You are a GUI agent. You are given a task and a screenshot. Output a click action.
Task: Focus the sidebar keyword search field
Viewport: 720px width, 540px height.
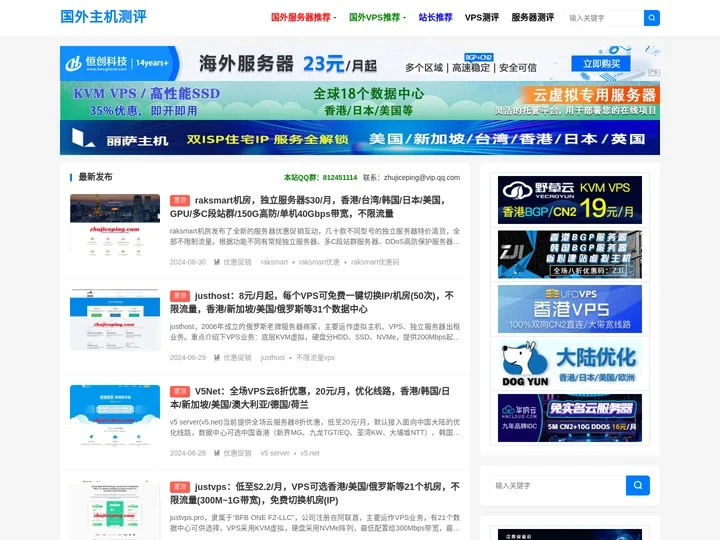(x=558, y=485)
